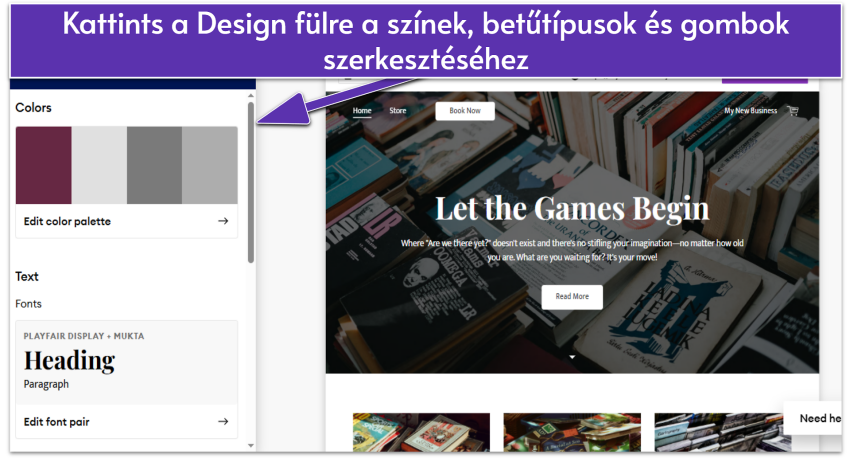Click the panel scrollbar up arrow
850x458 pixels.
250,96
